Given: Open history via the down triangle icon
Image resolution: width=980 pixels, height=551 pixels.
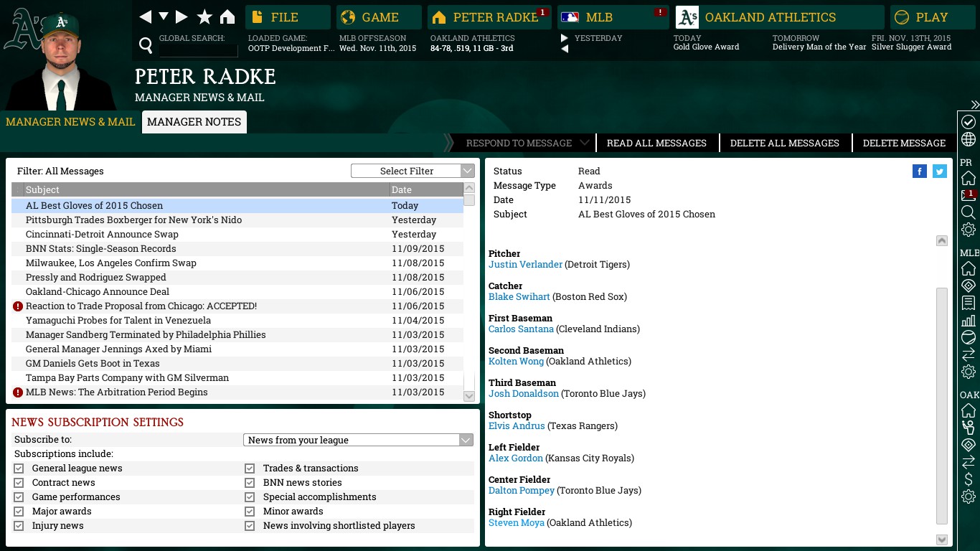Looking at the screenshot, I should [164, 17].
